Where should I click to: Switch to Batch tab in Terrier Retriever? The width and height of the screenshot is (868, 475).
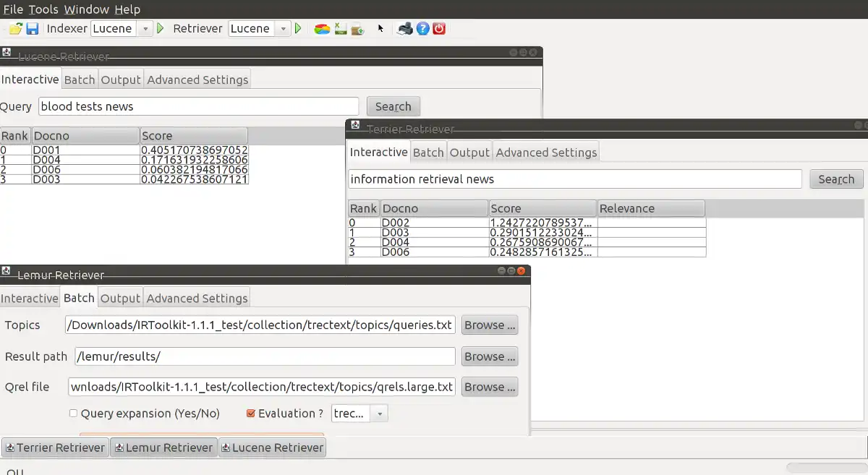(428, 153)
